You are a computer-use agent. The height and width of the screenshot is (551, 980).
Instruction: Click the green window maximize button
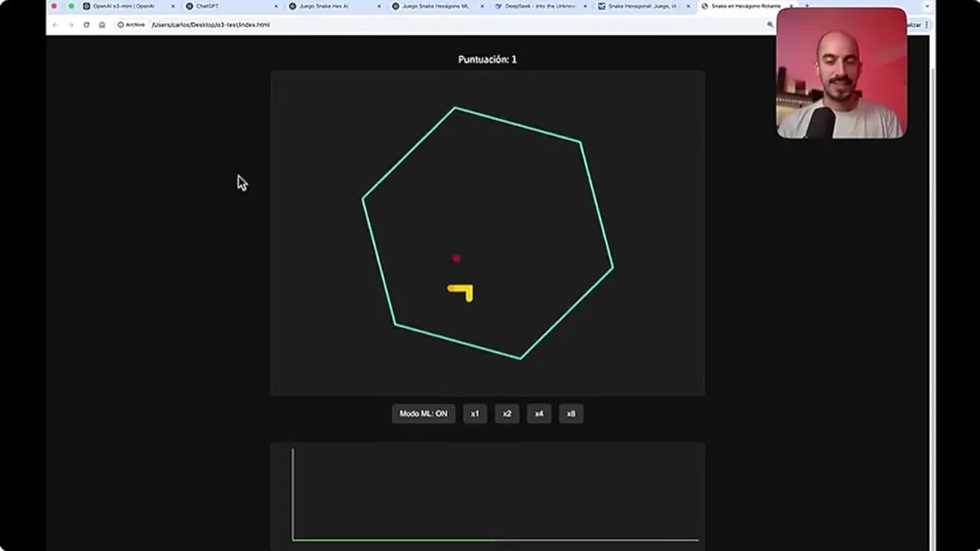[71, 6]
